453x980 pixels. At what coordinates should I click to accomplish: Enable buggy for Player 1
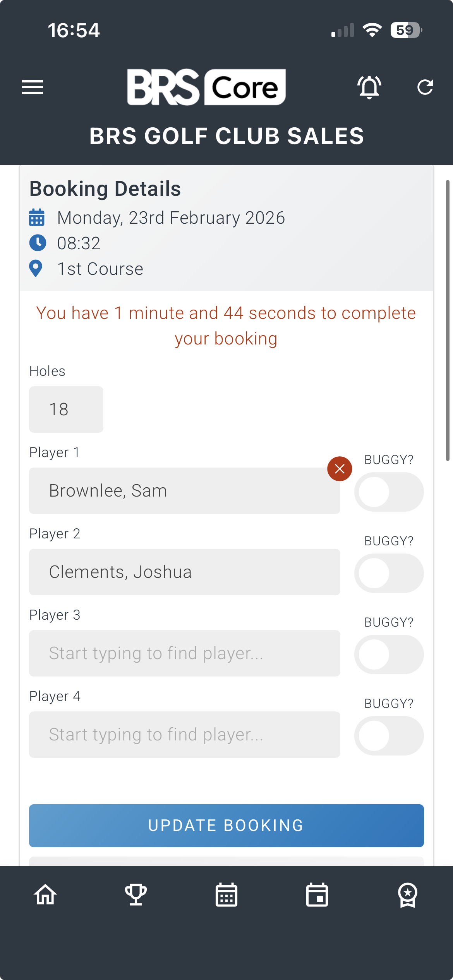[389, 492]
